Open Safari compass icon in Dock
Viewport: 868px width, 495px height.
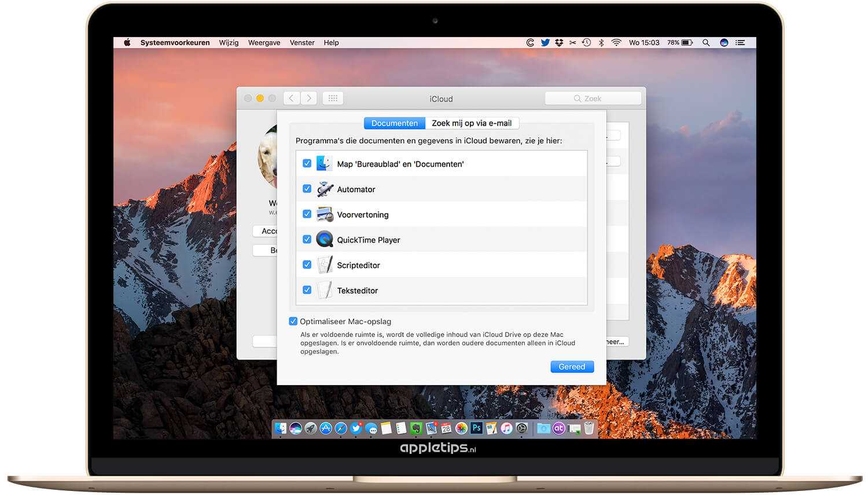tap(341, 428)
